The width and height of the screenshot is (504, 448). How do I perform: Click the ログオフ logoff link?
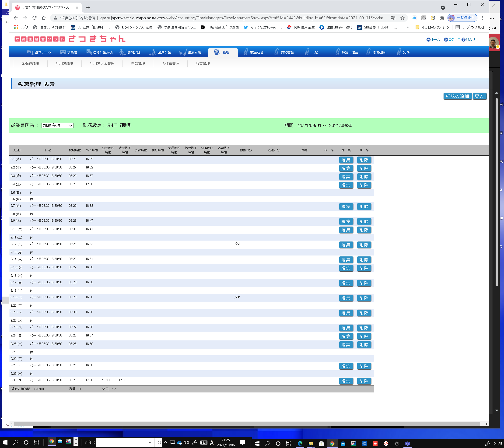pyautogui.click(x=452, y=39)
